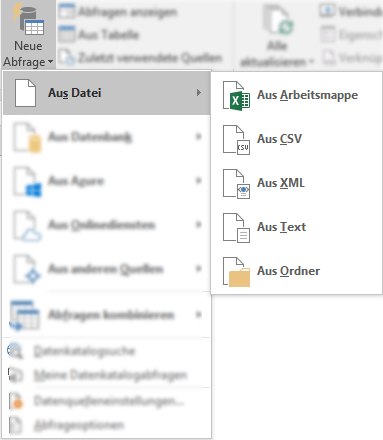
Task: Click the recent sources icon
Action: (67, 58)
